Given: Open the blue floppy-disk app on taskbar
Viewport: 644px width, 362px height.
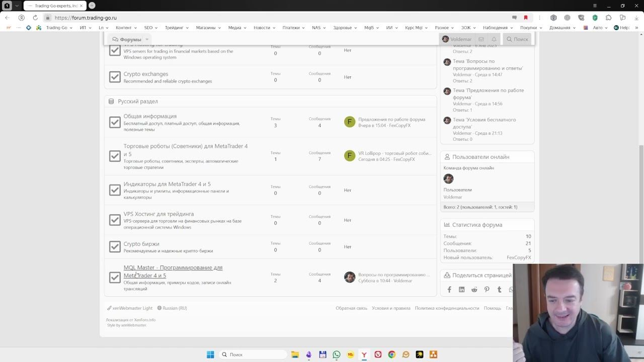Looking at the screenshot, I should (323, 354).
